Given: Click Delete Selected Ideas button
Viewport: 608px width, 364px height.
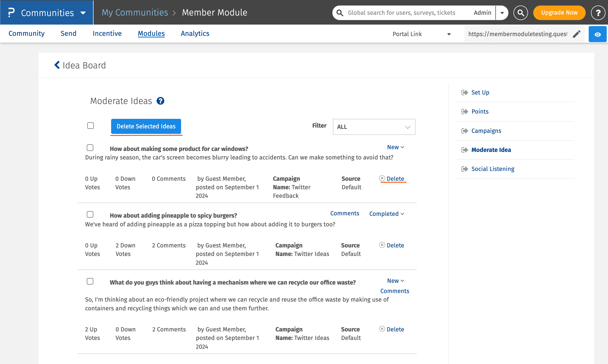Looking at the screenshot, I should (x=146, y=126).
